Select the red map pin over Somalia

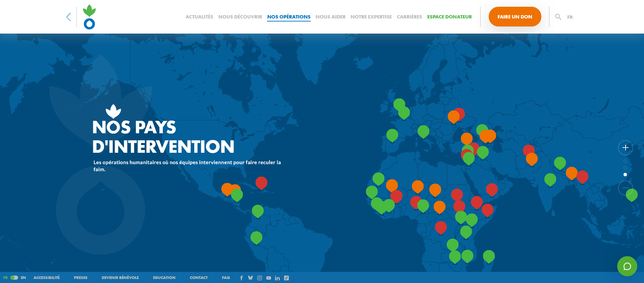point(487,210)
